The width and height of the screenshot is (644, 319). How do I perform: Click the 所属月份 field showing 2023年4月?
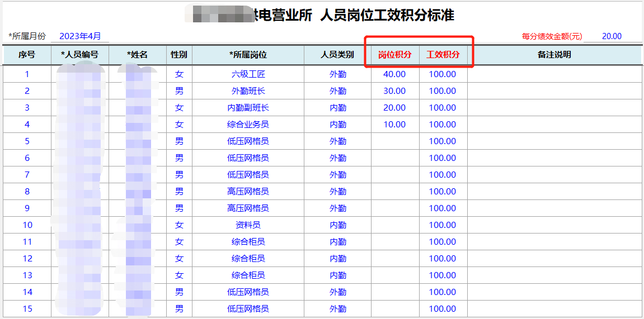(80, 36)
